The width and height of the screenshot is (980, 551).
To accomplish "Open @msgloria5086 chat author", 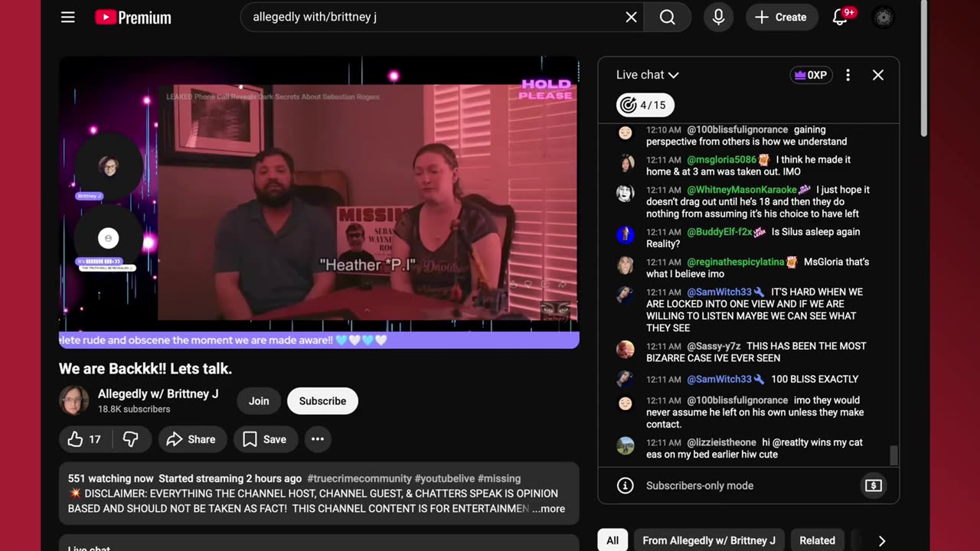I will (721, 160).
